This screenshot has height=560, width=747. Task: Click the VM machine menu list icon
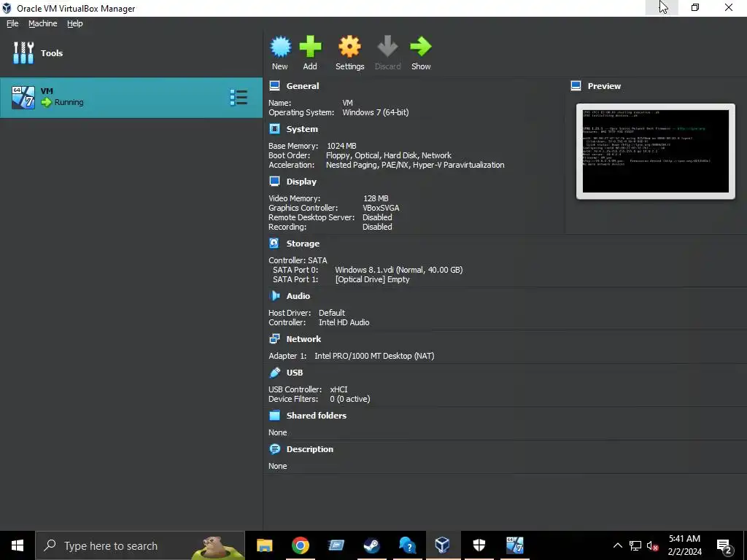239,97
